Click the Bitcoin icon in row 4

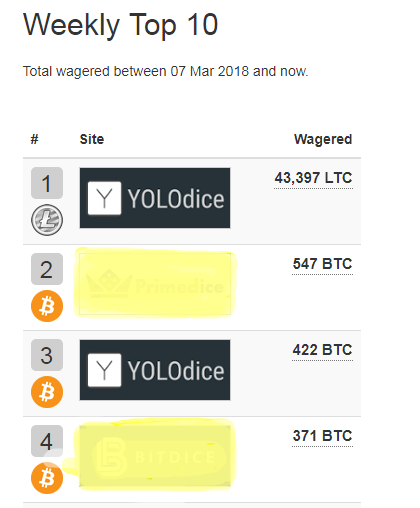pyautogui.click(x=47, y=478)
